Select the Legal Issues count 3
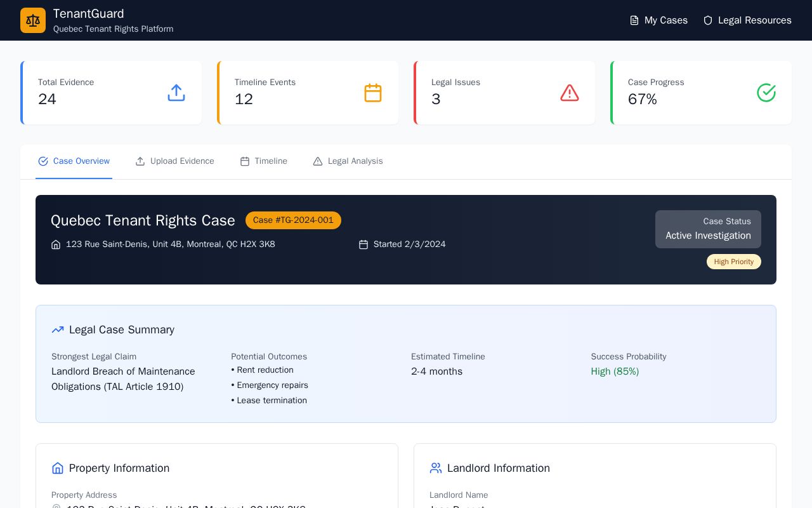The width and height of the screenshot is (812, 508). pos(436,99)
